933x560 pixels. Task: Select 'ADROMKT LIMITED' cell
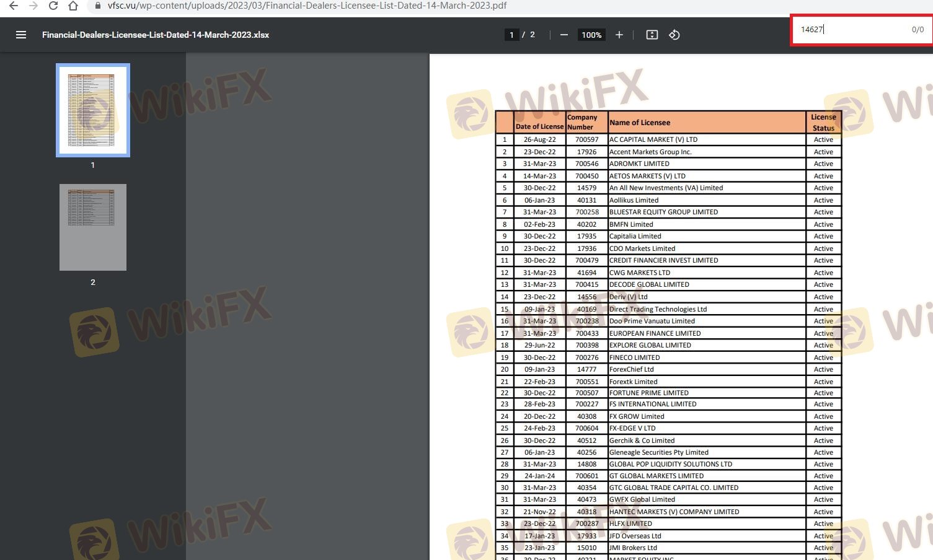tap(707, 164)
